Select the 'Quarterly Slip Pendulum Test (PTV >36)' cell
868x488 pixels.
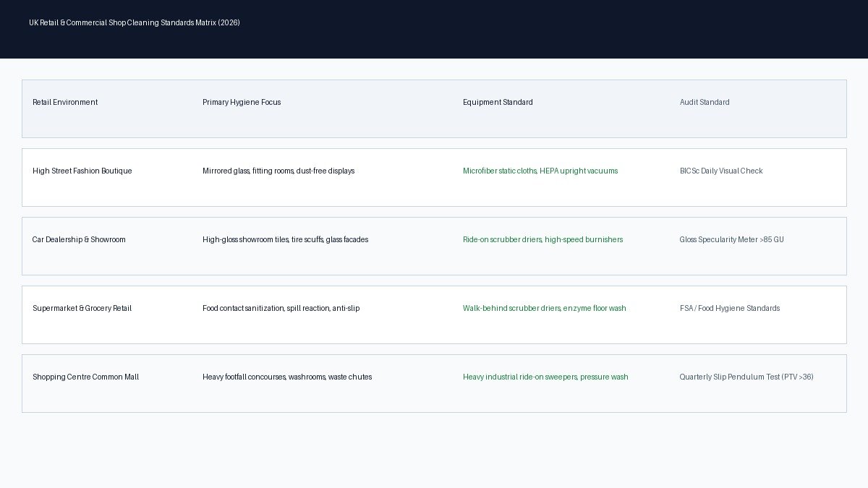pos(746,377)
